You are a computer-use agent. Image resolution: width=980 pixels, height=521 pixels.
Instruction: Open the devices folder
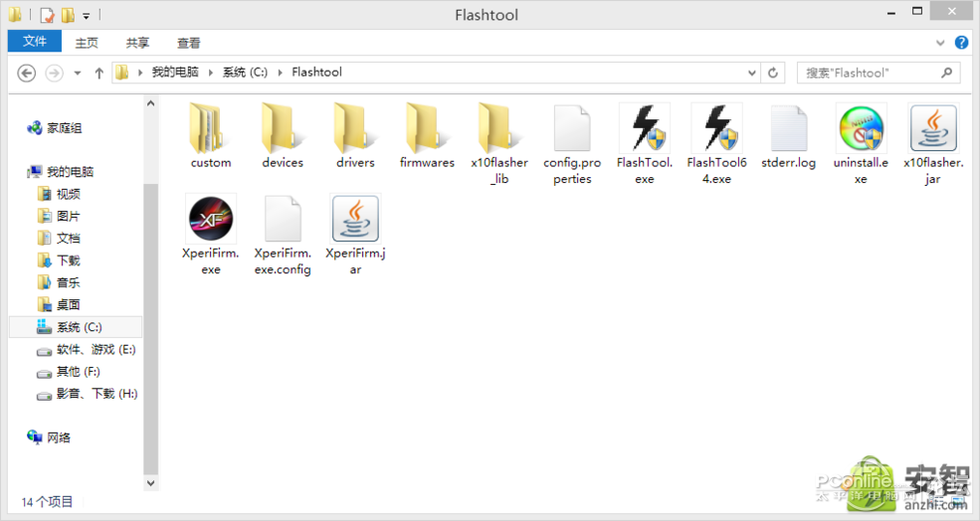[283, 137]
